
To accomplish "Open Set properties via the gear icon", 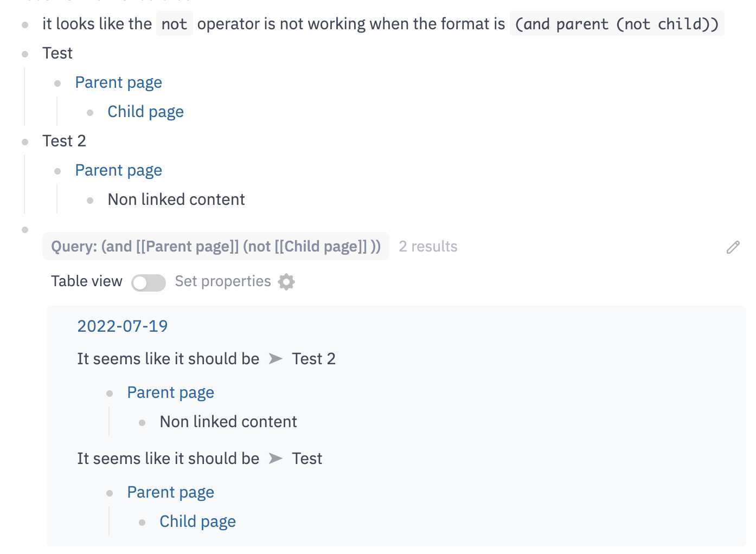I will tap(286, 282).
